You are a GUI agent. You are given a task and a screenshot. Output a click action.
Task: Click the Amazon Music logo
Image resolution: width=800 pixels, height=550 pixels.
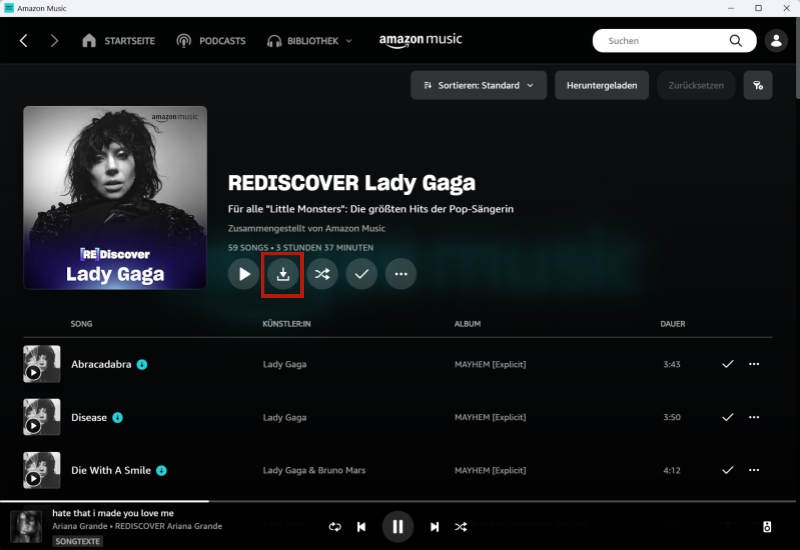420,40
